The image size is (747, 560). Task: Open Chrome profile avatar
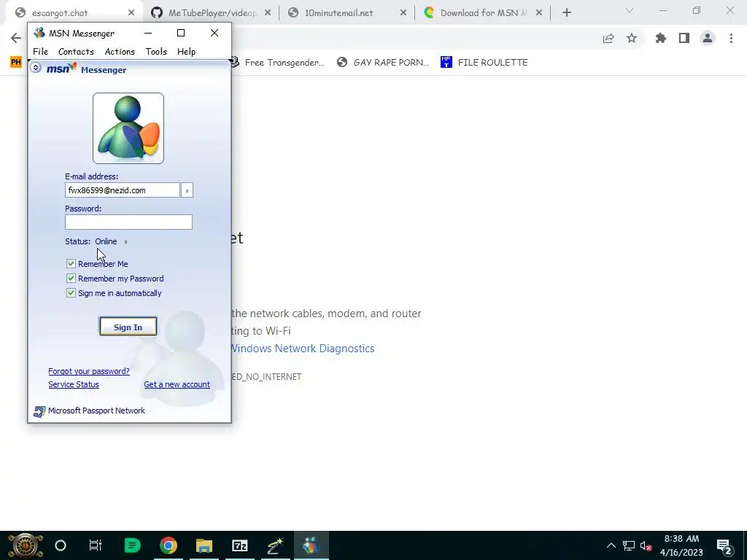pyautogui.click(x=708, y=38)
